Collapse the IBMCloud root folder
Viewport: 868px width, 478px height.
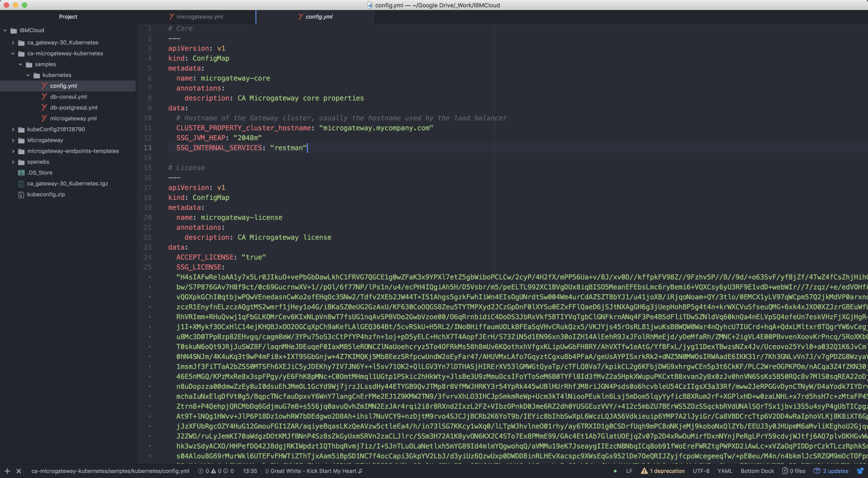coord(5,30)
